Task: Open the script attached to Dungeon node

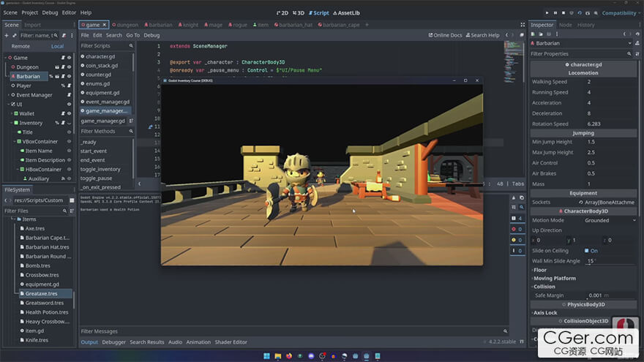Action: (x=63, y=67)
